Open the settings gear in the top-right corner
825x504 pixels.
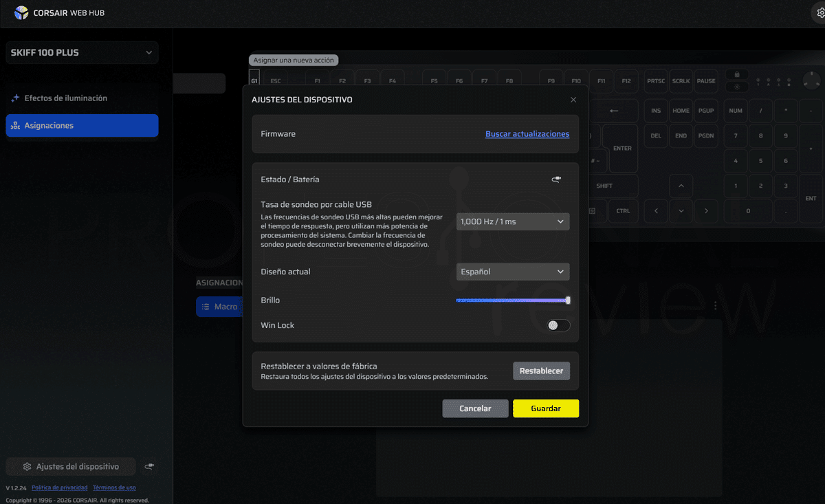point(820,12)
